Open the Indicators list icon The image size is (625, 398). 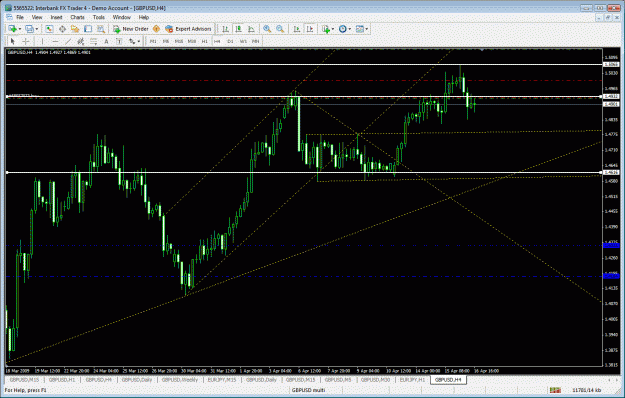pyautogui.click(x=326, y=29)
